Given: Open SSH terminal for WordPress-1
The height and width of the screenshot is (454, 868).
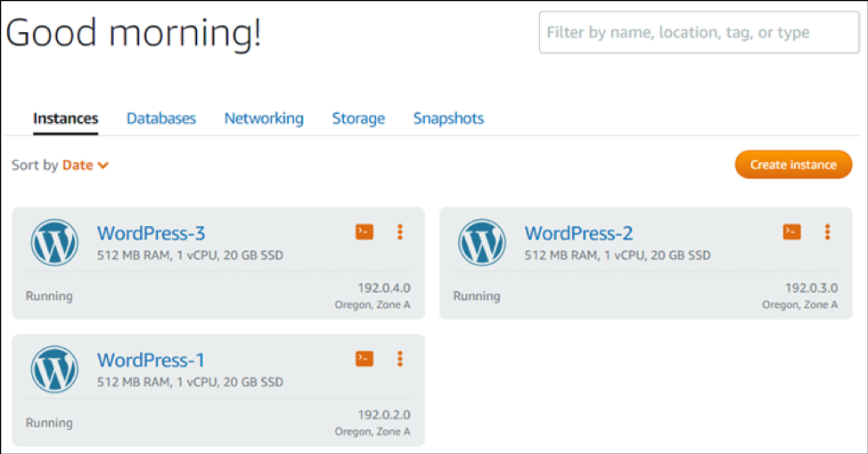Looking at the screenshot, I should click(364, 359).
